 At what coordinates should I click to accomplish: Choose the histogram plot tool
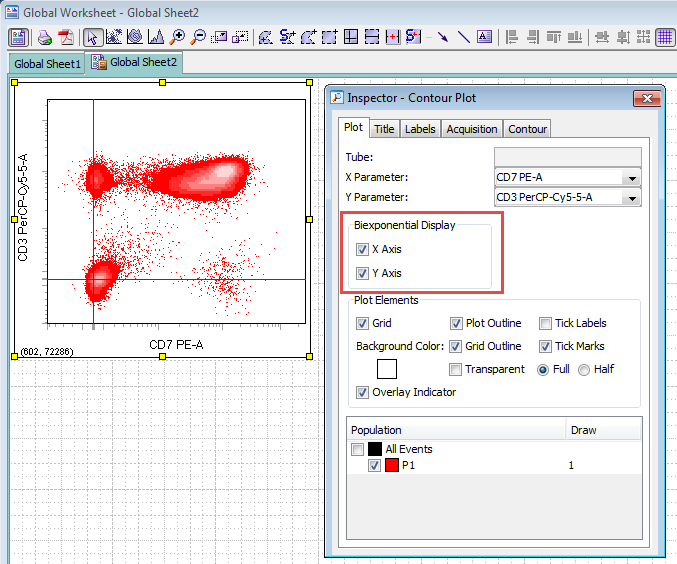[x=155, y=38]
